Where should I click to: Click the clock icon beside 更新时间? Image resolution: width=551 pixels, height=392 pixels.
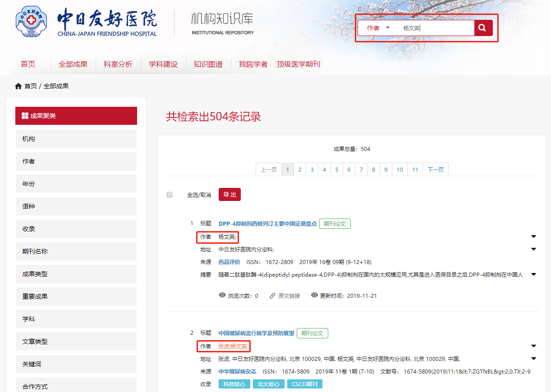coord(314,296)
